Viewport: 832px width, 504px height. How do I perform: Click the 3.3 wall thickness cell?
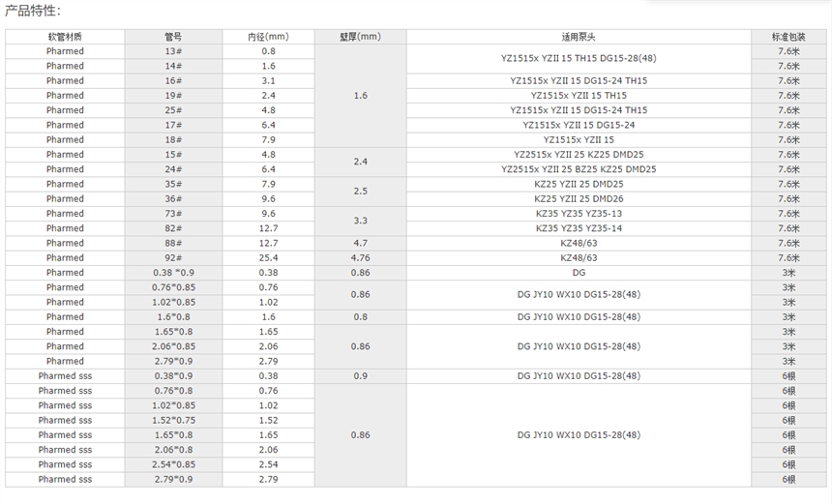pyautogui.click(x=360, y=222)
